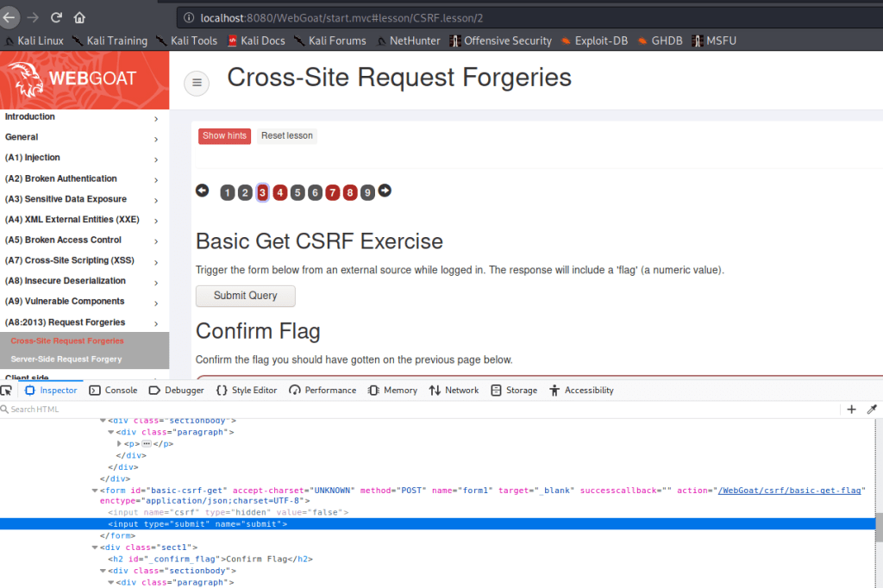Collapse the form basic-csrf-get node
This screenshot has width=883, height=588.
tap(96, 491)
